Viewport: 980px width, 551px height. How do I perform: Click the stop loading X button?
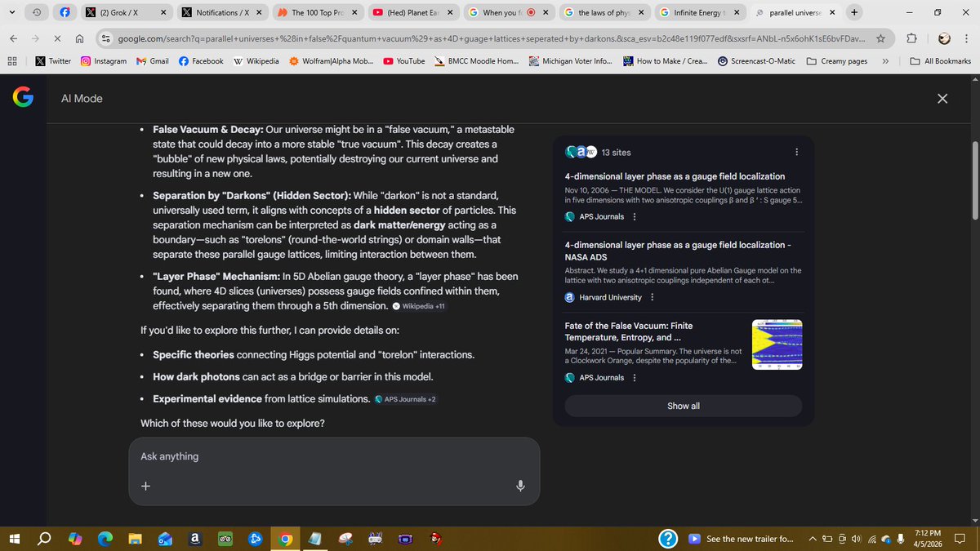(x=57, y=38)
